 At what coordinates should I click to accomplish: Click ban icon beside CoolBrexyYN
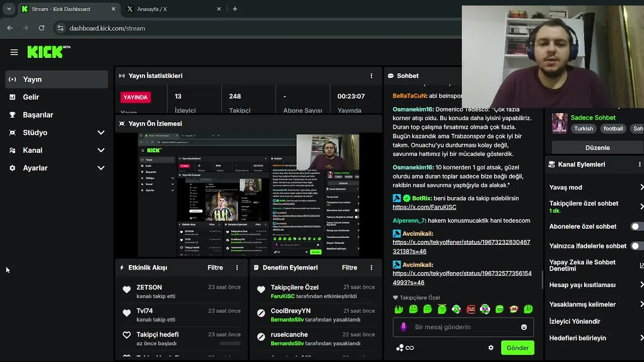click(x=261, y=313)
